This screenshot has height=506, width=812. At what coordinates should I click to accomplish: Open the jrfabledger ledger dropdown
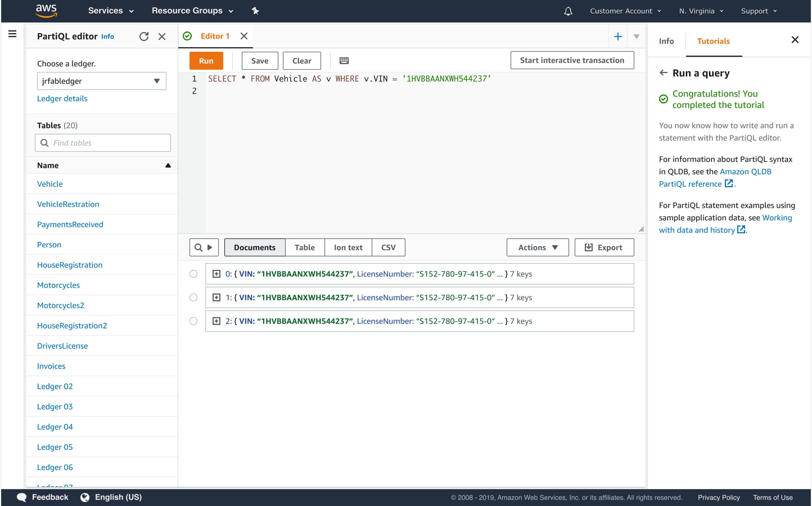(x=101, y=81)
